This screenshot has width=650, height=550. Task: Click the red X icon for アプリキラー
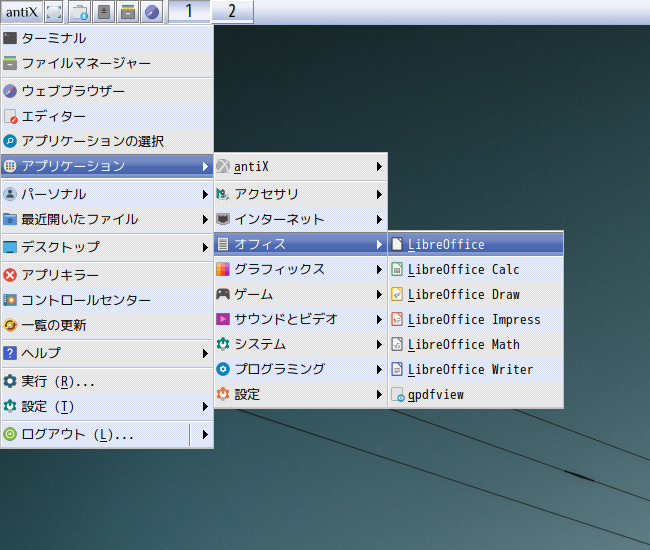tap(10, 275)
